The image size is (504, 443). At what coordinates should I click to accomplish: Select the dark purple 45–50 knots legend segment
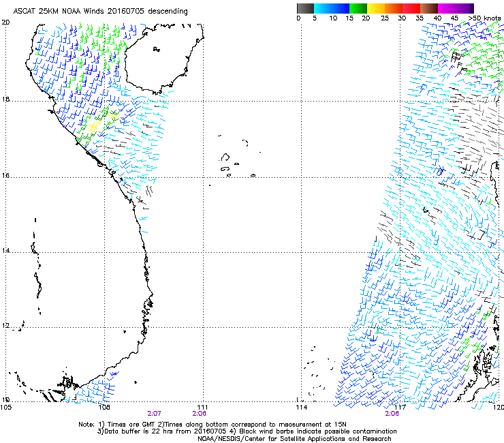[464, 8]
